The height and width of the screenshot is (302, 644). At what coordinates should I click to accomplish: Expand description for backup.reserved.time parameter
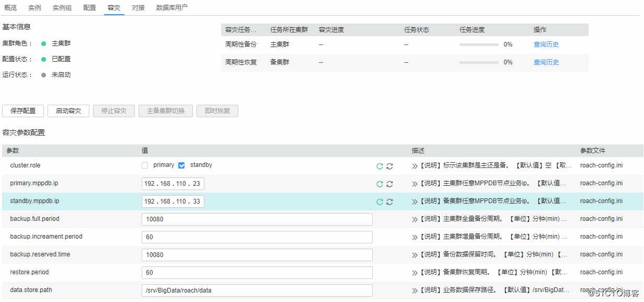(416, 254)
